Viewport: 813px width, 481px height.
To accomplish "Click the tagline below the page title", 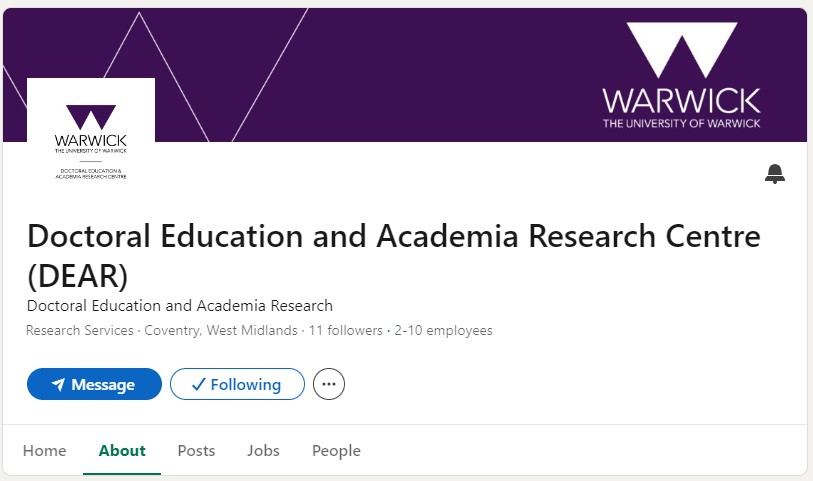I will pyautogui.click(x=180, y=306).
